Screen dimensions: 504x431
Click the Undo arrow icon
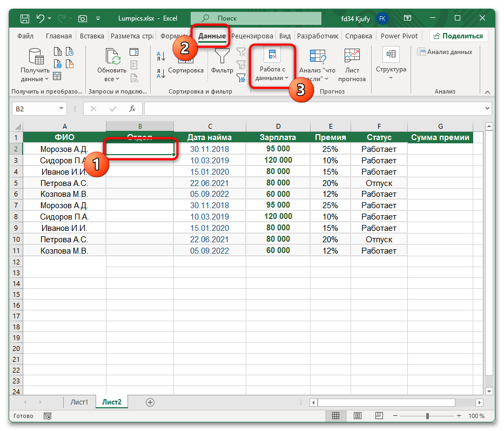40,18
